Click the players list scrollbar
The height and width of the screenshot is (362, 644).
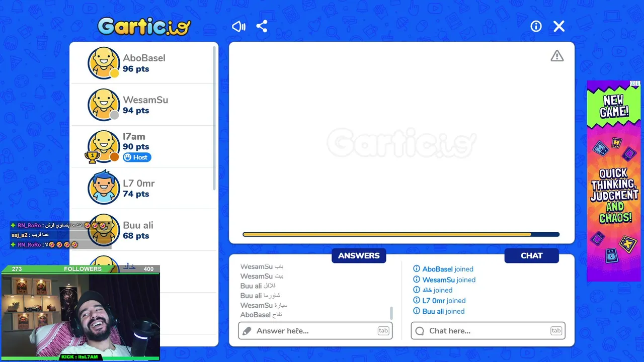coord(215,118)
